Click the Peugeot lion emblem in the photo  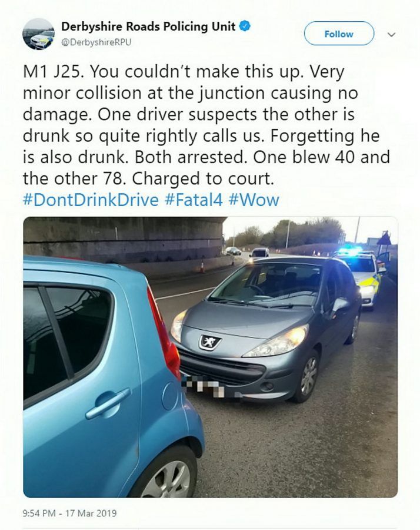[x=209, y=342]
